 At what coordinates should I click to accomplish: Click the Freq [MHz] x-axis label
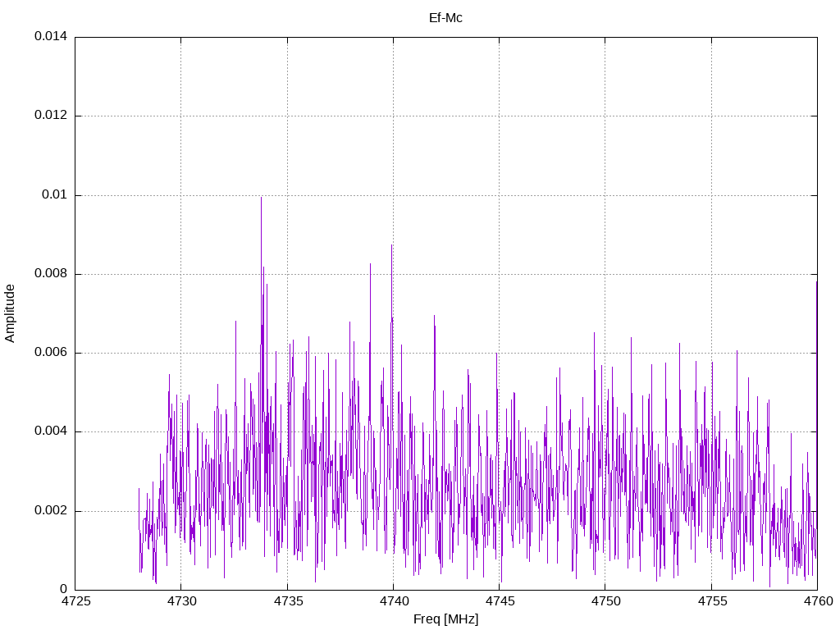tap(445, 619)
